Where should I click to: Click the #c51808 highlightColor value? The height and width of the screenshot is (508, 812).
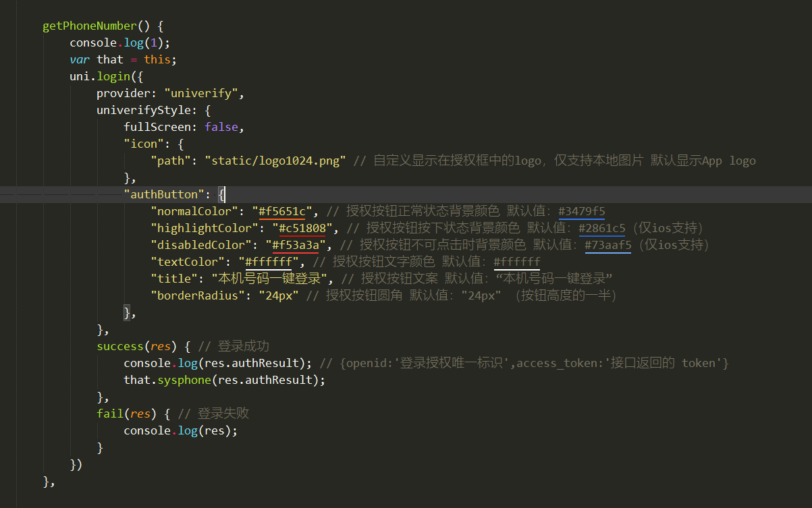[x=304, y=228]
